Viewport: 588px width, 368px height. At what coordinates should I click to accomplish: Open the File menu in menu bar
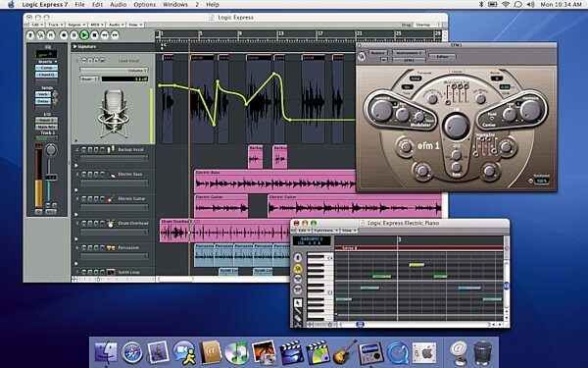[79, 5]
